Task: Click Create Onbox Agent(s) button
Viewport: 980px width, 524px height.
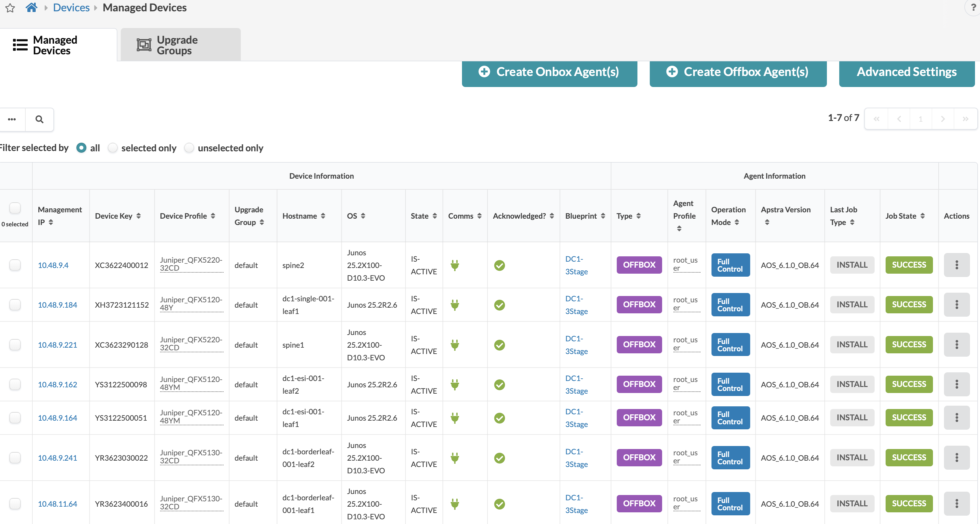Action: click(549, 72)
